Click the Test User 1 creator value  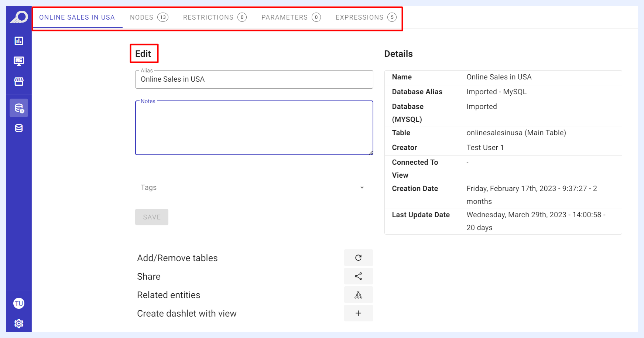tap(485, 147)
